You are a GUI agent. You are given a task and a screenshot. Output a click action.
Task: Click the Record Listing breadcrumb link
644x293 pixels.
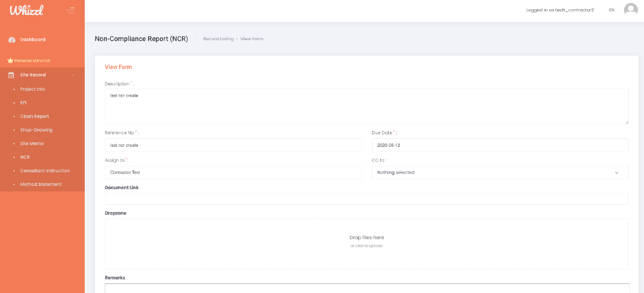[218, 39]
